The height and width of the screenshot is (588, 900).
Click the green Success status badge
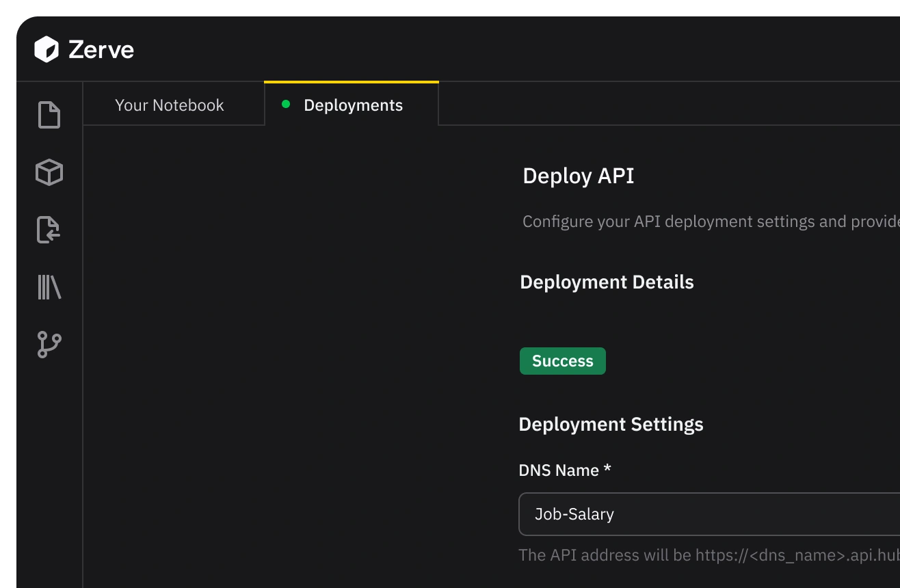tap(562, 361)
